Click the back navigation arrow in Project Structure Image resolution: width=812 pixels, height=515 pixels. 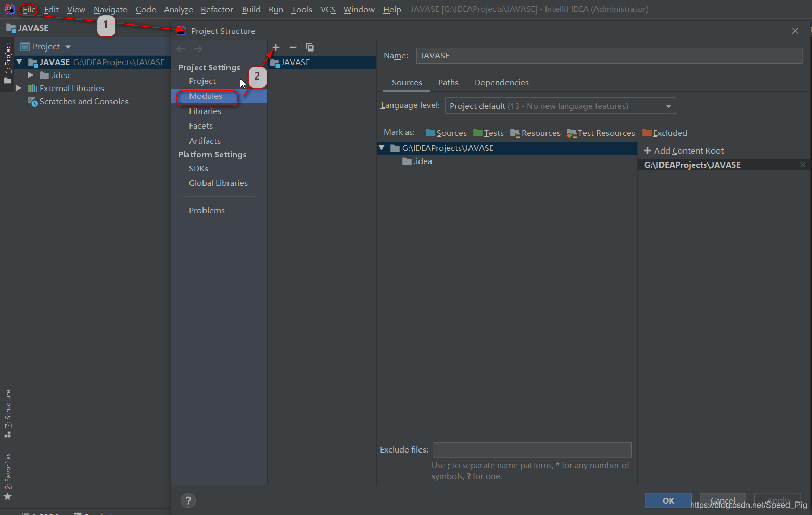(181, 49)
